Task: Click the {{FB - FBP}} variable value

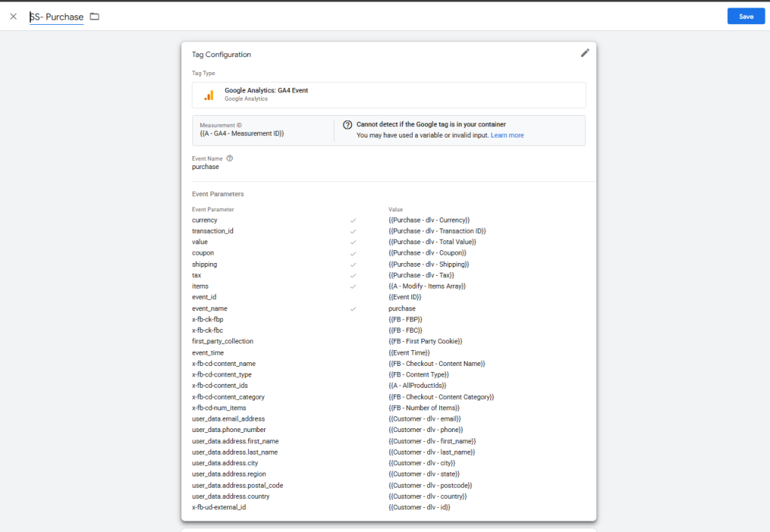Action: coord(405,319)
